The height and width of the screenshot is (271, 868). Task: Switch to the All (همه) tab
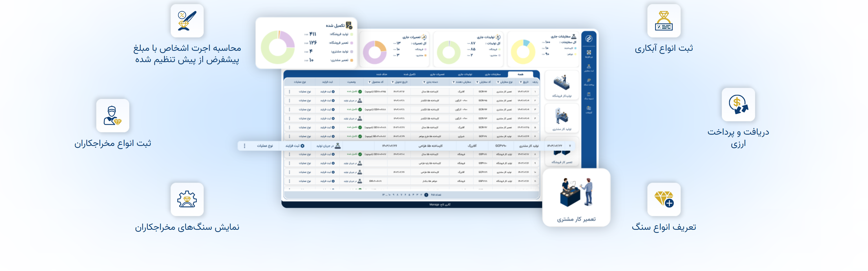520,74
